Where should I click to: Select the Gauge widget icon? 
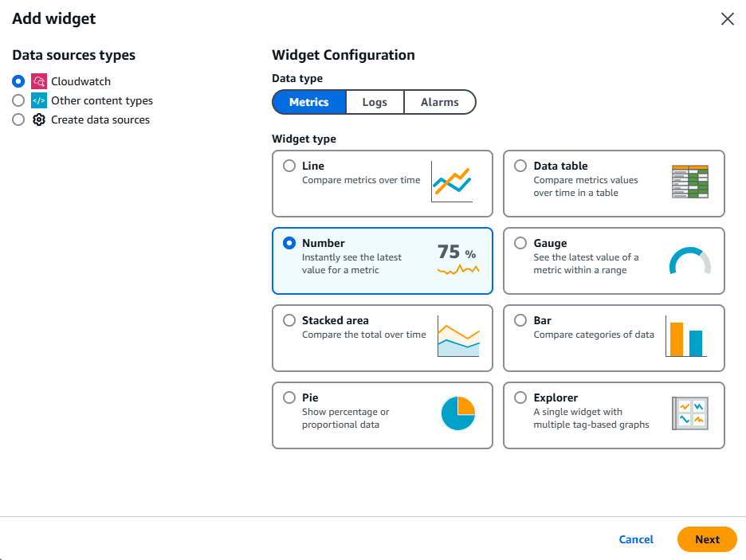[690, 259]
